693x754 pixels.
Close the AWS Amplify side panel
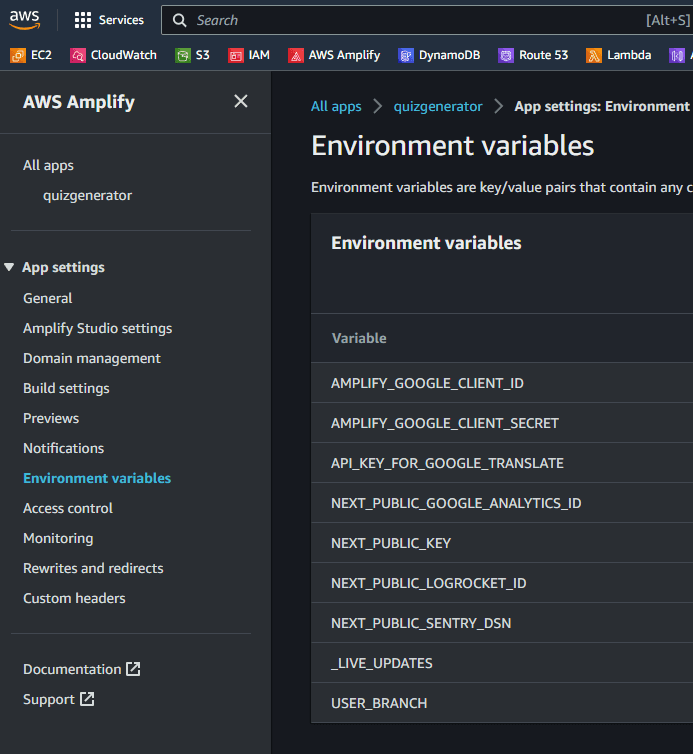pos(240,101)
